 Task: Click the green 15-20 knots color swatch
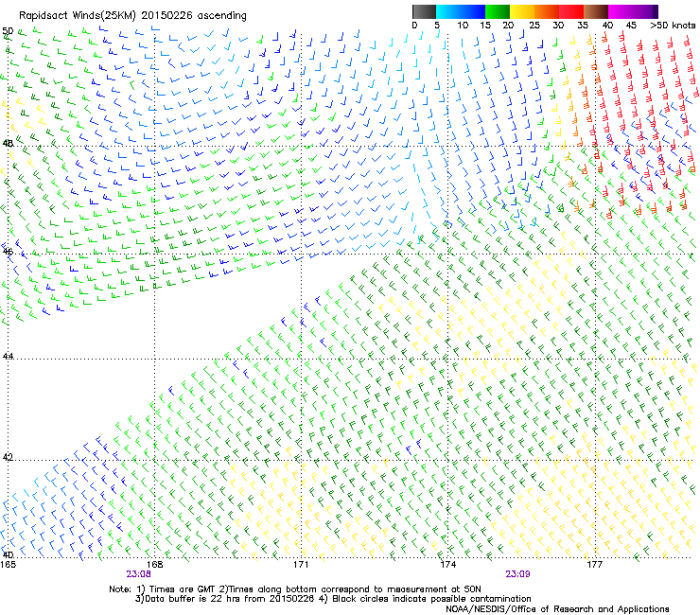pyautogui.click(x=498, y=11)
